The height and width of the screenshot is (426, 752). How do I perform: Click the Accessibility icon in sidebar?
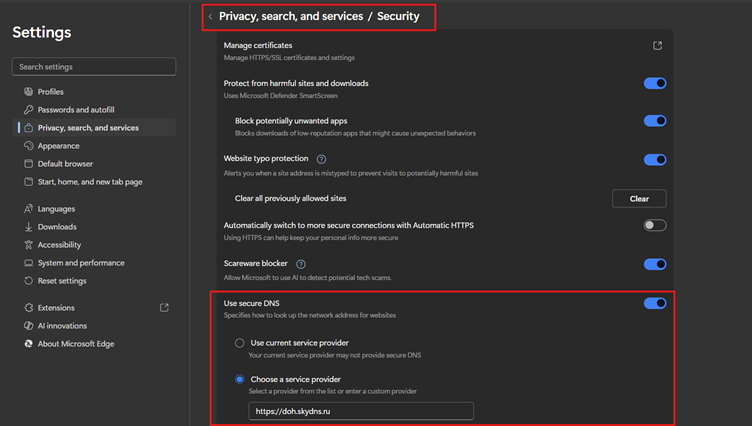coord(29,245)
